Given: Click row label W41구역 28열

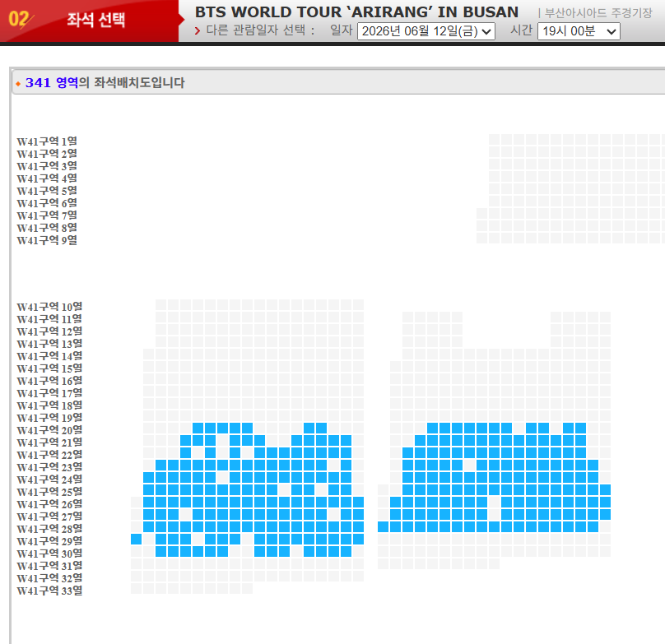Looking at the screenshot, I should coord(49,529).
